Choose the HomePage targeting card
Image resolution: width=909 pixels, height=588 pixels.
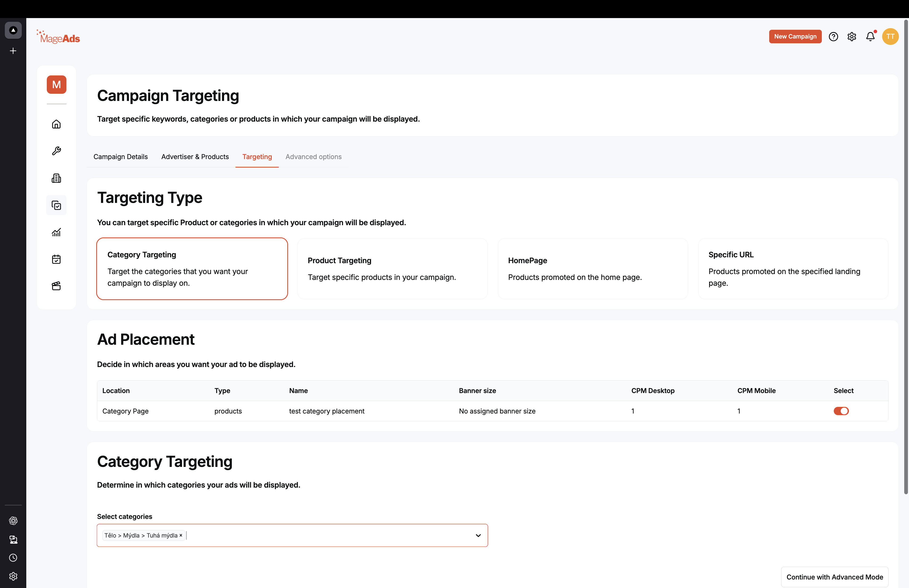(593, 269)
